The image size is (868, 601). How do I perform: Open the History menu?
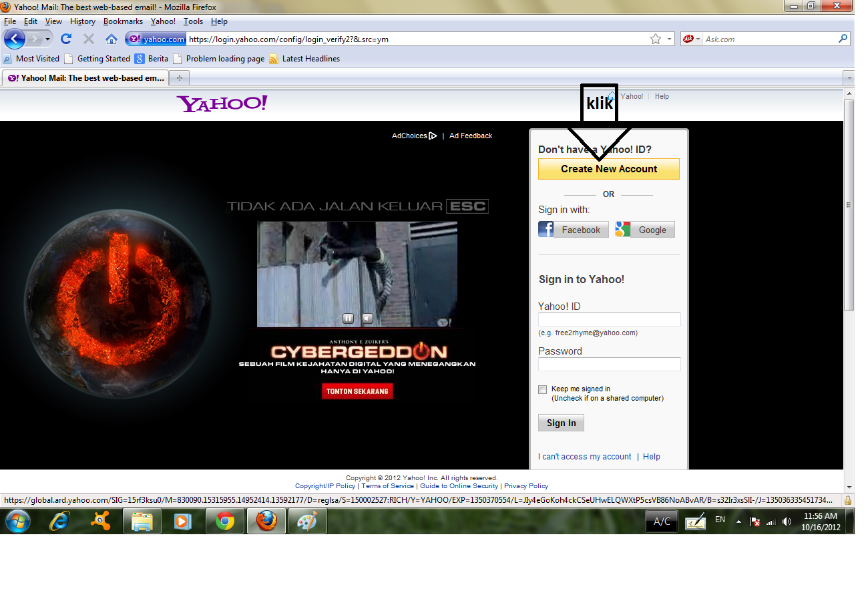[83, 21]
